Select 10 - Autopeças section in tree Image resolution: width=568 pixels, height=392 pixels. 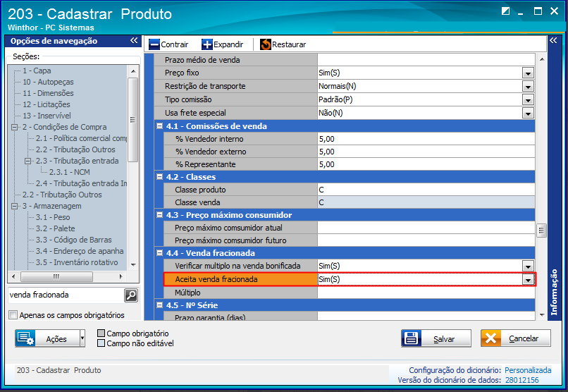coord(48,82)
